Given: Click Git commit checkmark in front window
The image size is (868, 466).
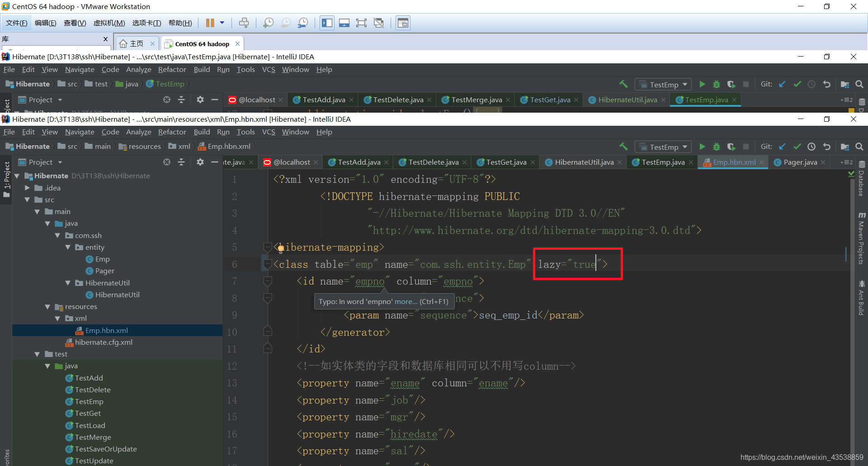Looking at the screenshot, I should pyautogui.click(x=797, y=147).
